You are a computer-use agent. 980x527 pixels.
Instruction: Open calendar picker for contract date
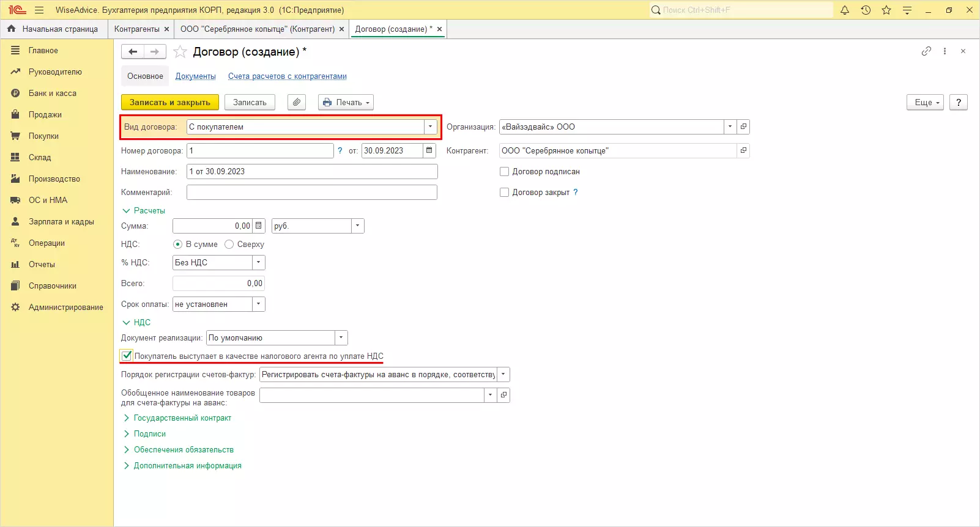click(429, 150)
